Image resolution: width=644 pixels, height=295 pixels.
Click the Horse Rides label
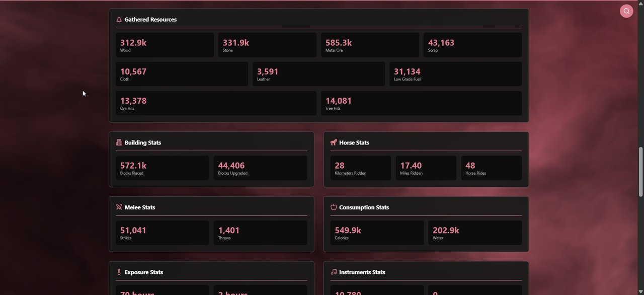[x=476, y=173]
